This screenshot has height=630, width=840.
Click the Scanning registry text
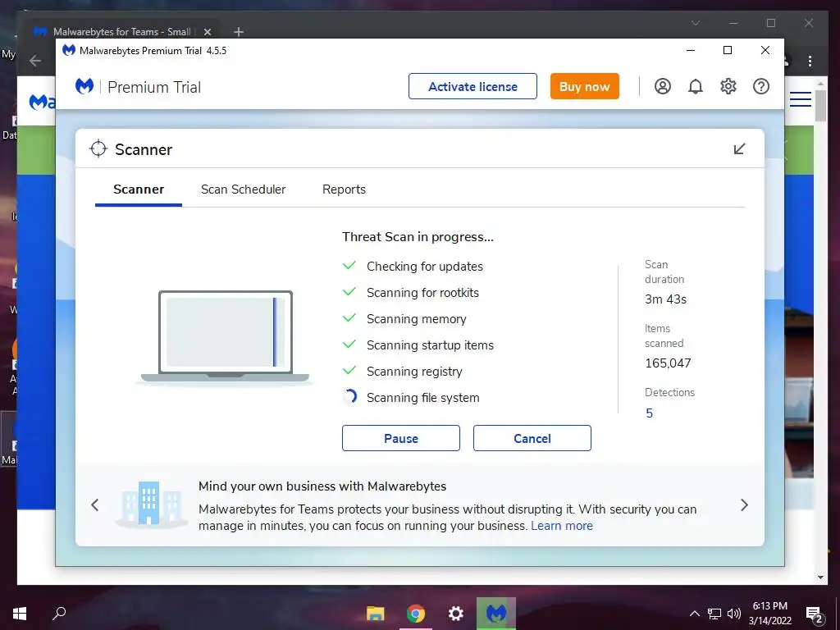coord(414,372)
